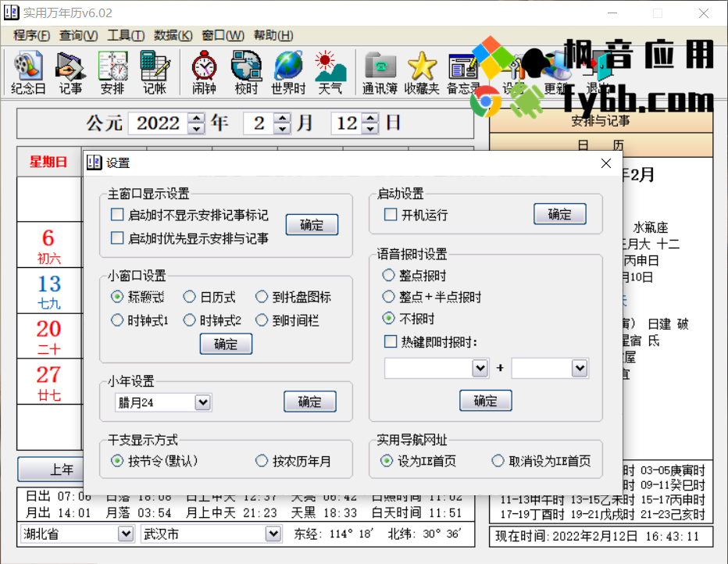Select 不报时 radio option

pyautogui.click(x=389, y=319)
